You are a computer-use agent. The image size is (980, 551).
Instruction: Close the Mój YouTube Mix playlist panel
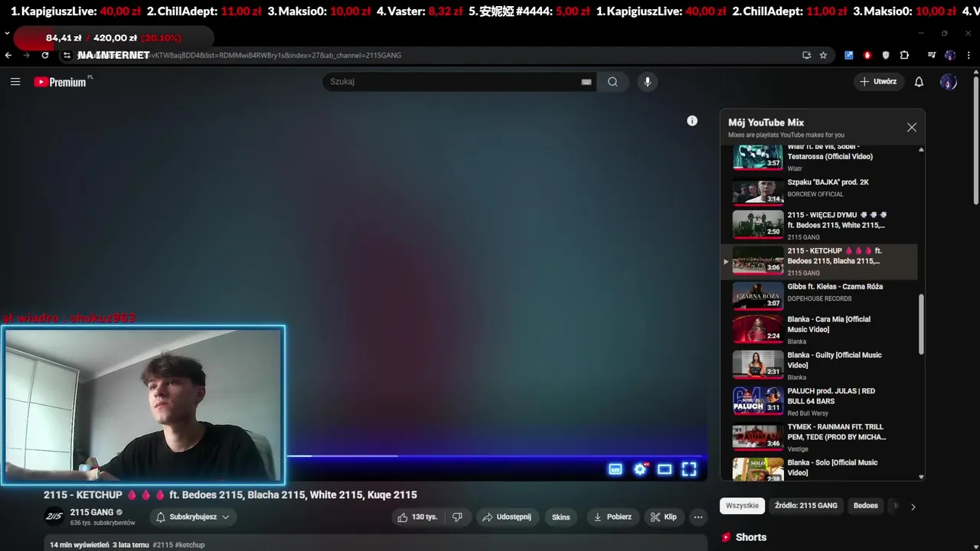[911, 128]
